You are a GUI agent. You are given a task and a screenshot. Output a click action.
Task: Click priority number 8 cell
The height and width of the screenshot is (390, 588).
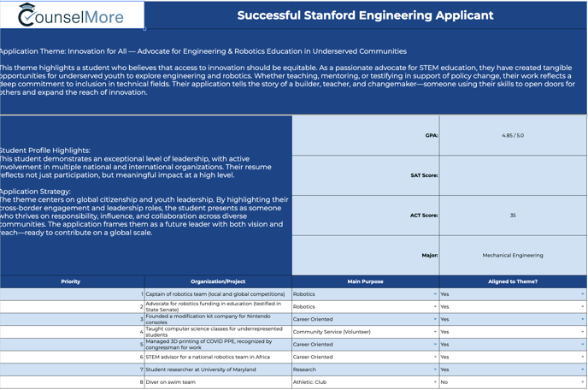click(72, 382)
